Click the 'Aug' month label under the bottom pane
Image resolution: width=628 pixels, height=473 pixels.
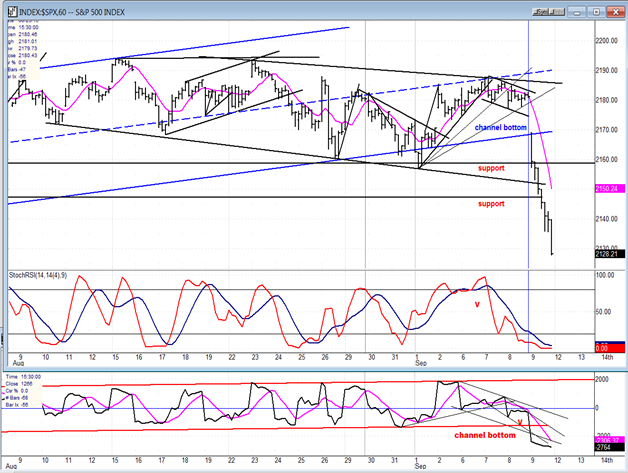click(x=12, y=466)
